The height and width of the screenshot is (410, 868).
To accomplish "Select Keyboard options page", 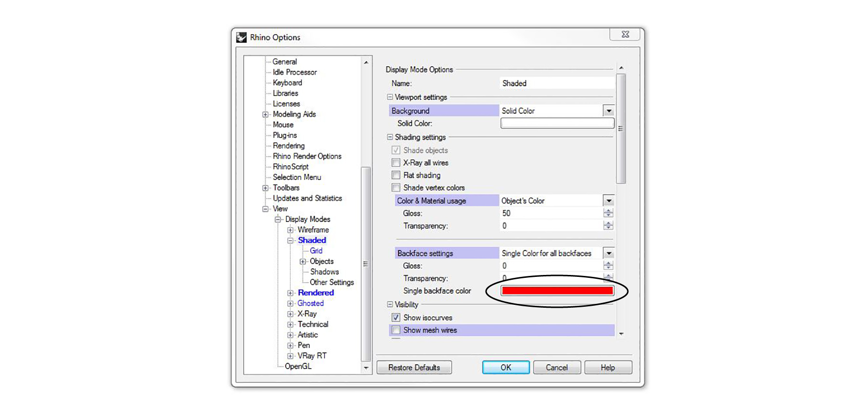I will click(x=287, y=83).
